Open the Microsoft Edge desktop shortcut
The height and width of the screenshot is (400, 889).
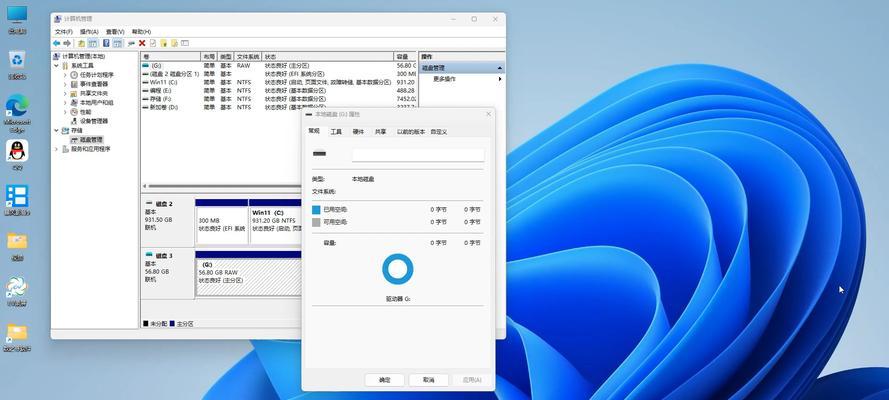[x=18, y=113]
